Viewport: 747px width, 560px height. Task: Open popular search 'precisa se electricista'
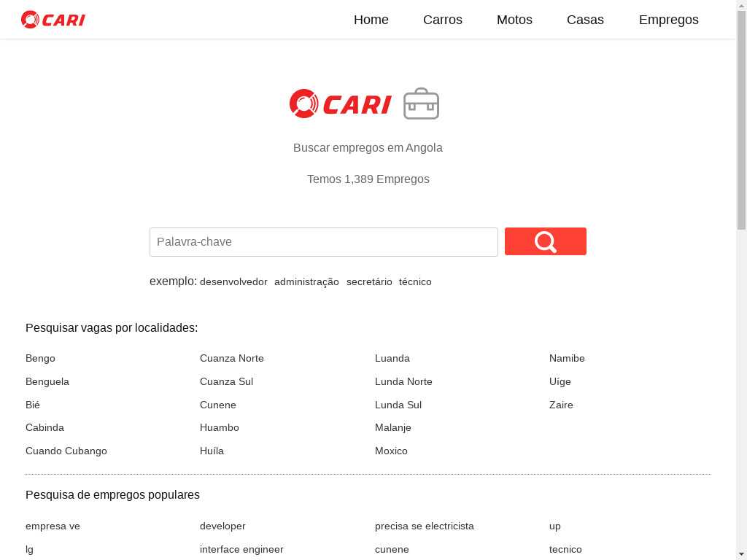pos(425,526)
